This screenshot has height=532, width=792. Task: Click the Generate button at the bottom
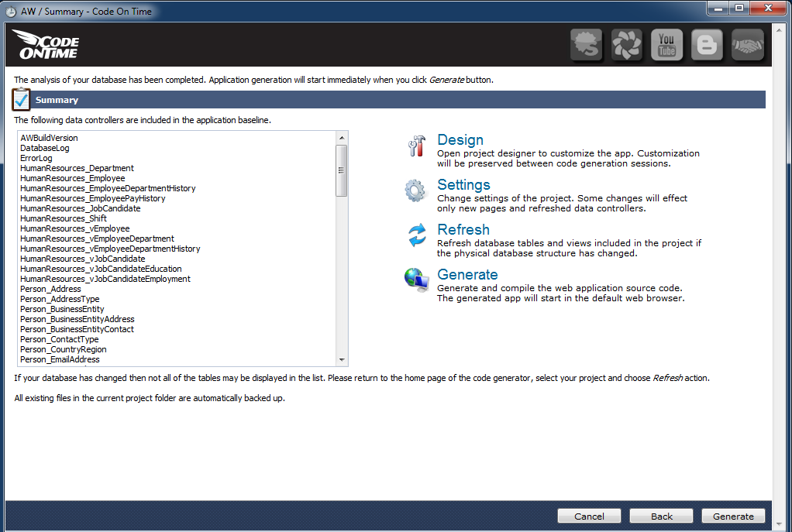click(733, 516)
